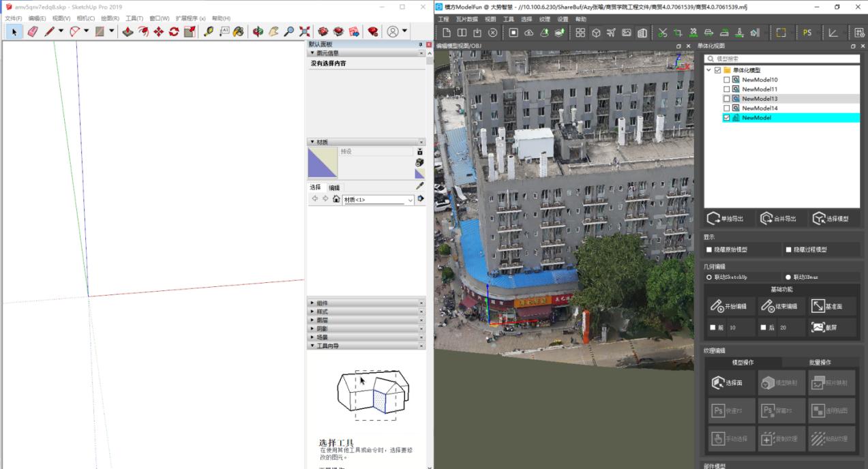This screenshot has width=868, height=469.
Task: Pick the Orbit camera tool
Action: pyautogui.click(x=258, y=32)
